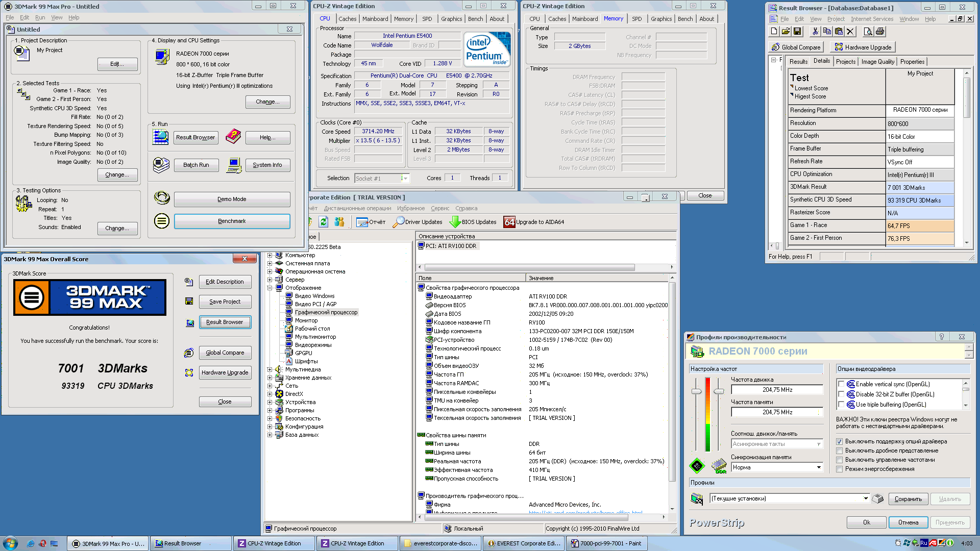
Task: Click System Info button in 3DMark
Action: click(267, 165)
